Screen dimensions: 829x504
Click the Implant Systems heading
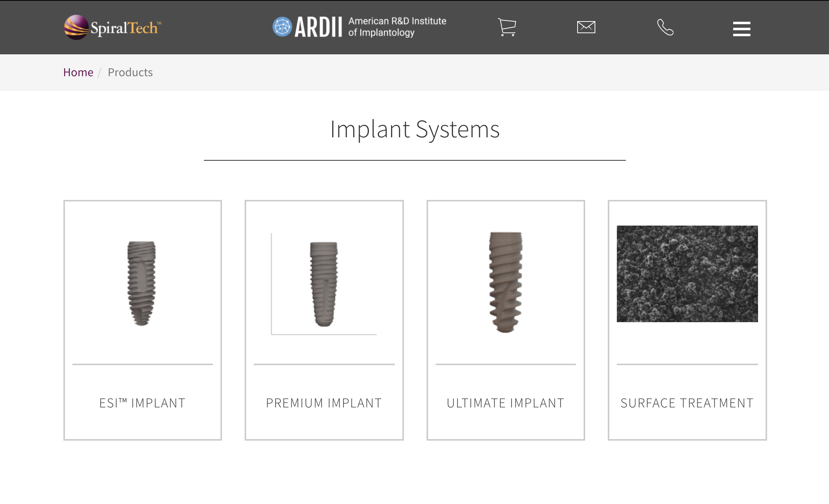click(414, 129)
